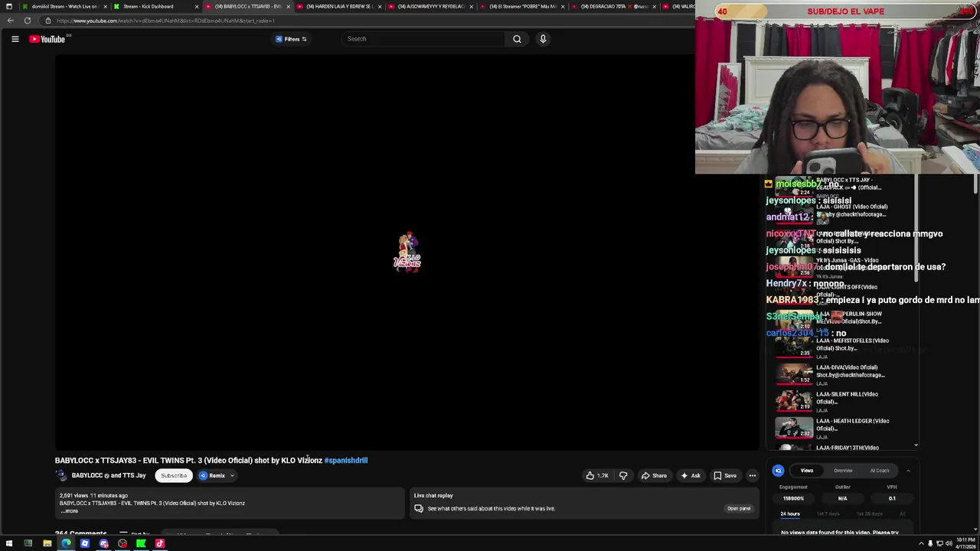The height and width of the screenshot is (551, 980).
Task: Switch to the AJSOWAVEYYY Y REYDELAC tab
Action: point(430,6)
